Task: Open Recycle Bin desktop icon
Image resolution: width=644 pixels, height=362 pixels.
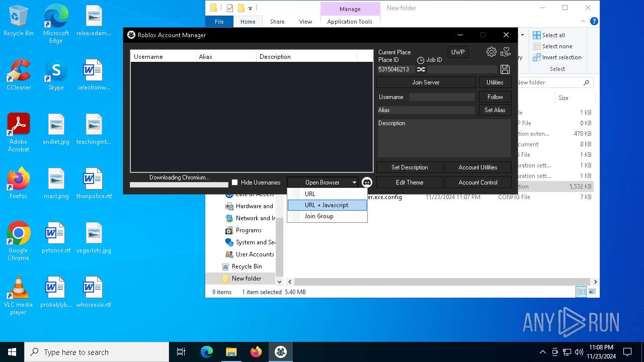Action: coord(19,21)
